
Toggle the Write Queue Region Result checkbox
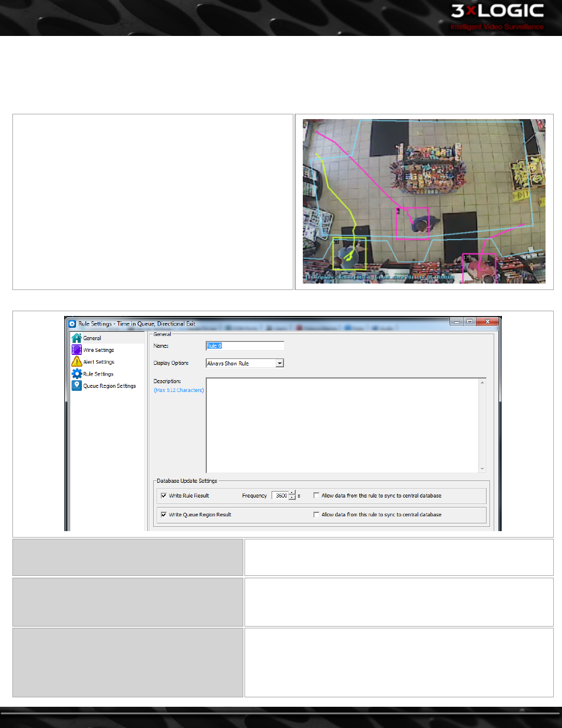coord(163,515)
